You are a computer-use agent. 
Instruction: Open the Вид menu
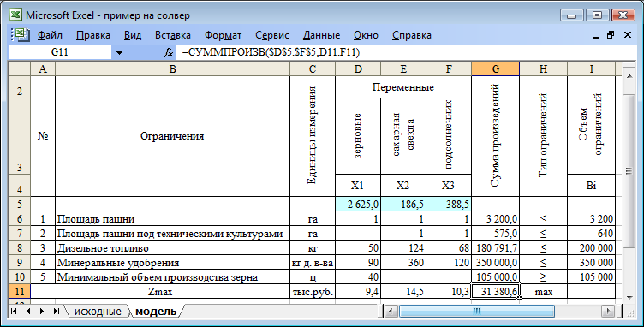[133, 35]
